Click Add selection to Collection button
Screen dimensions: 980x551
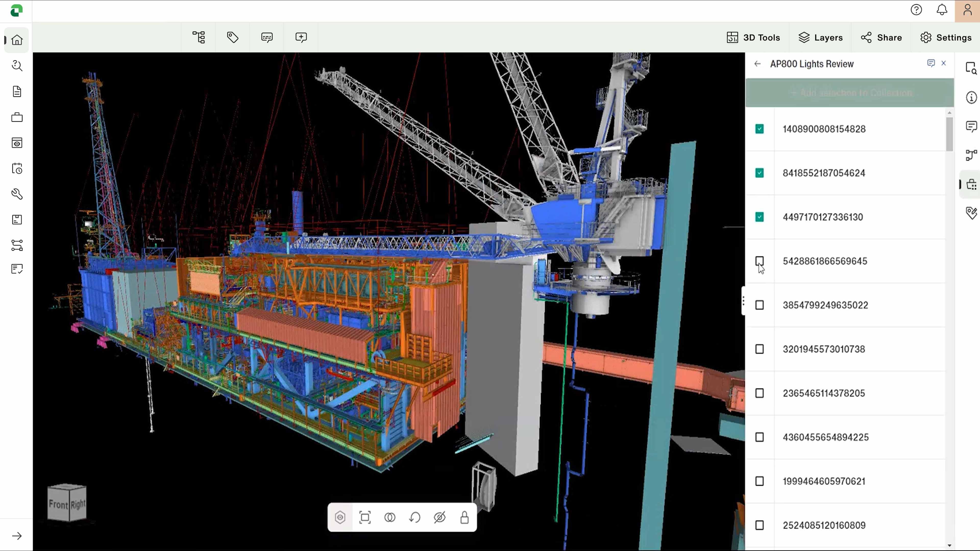[x=849, y=93]
